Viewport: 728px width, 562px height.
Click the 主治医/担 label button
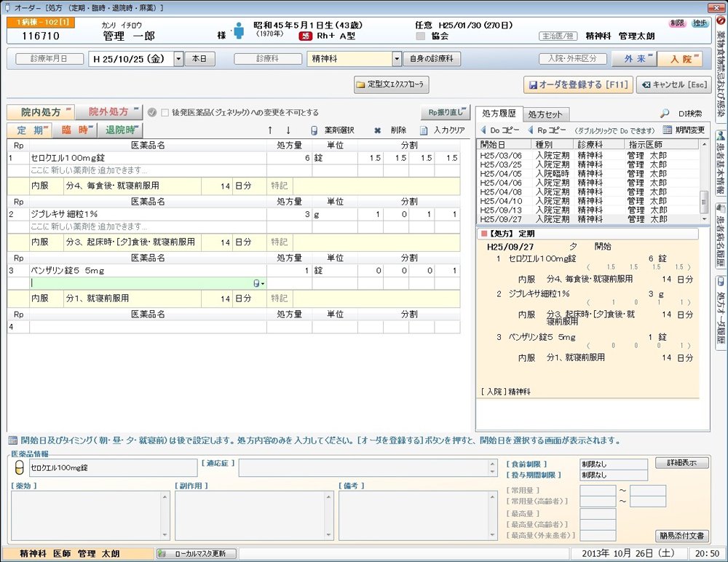558,36
